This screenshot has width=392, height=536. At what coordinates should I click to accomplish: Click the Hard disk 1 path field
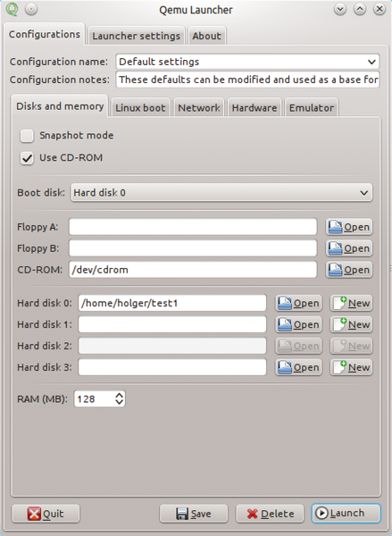point(172,324)
